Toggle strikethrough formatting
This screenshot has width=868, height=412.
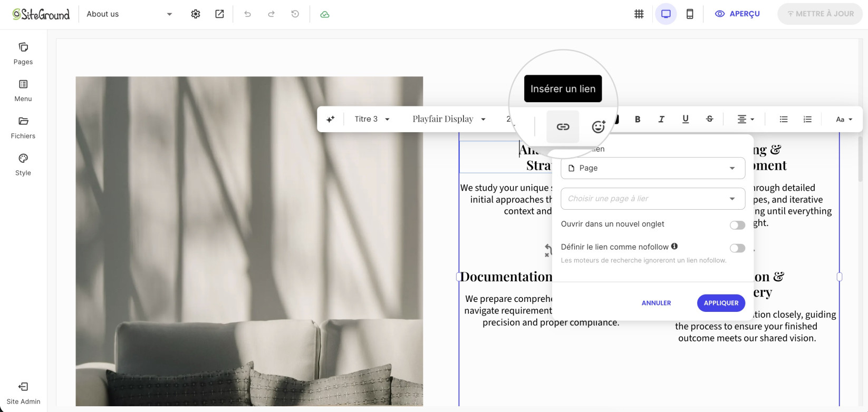pos(710,119)
